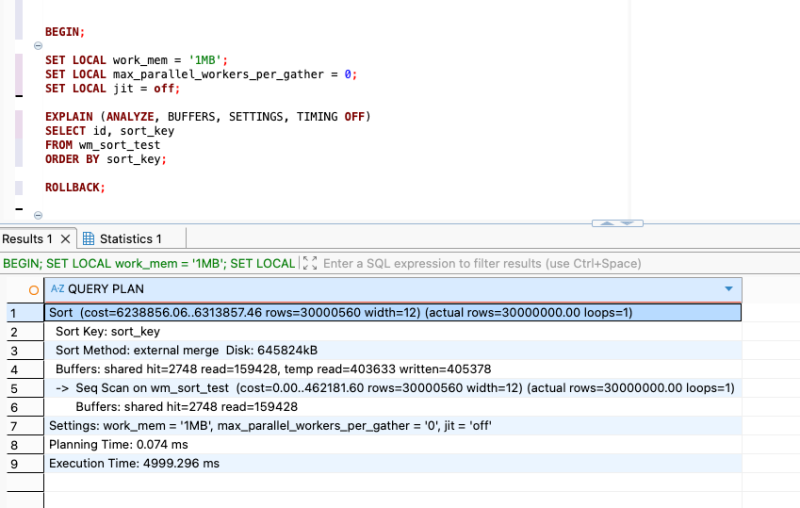
Task: Open the QUERY PLAN column dropdown arrow
Action: (729, 289)
